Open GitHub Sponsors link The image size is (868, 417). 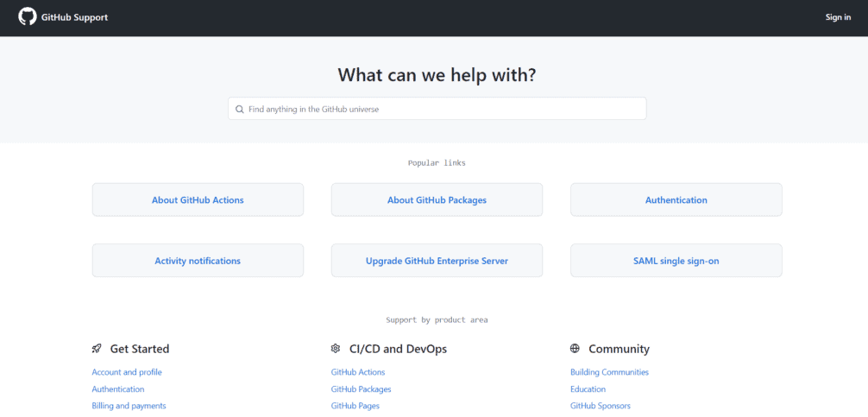(600, 406)
